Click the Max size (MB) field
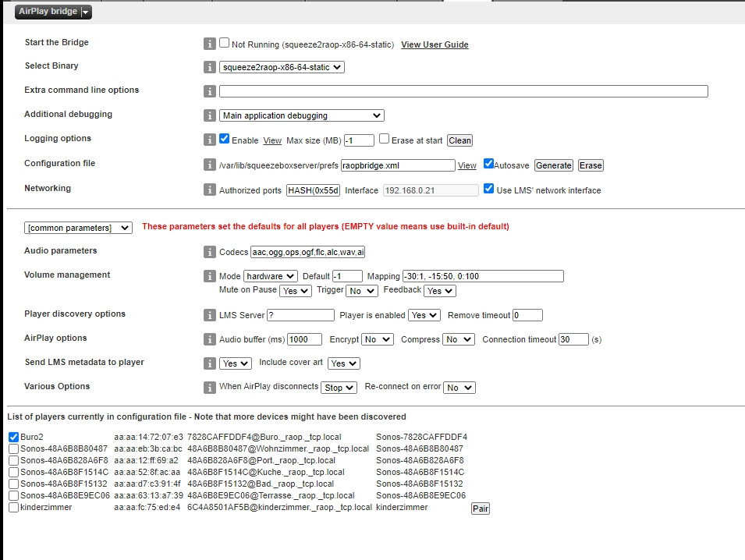Viewport: 745px width, 560px height. pyautogui.click(x=359, y=140)
